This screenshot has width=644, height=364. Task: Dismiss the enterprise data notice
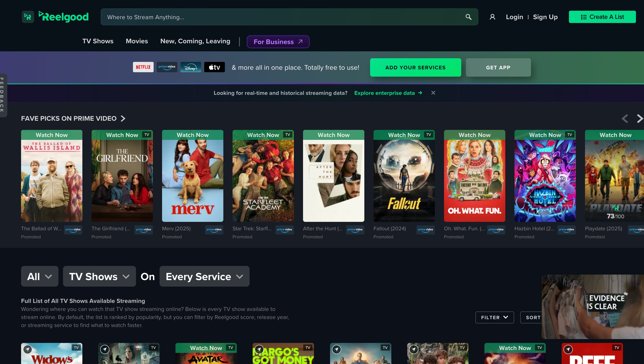pyautogui.click(x=433, y=93)
